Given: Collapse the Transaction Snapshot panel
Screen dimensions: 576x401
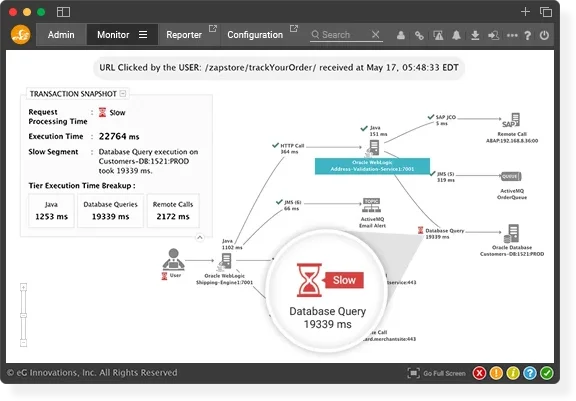Looking at the screenshot, I should click(123, 94).
